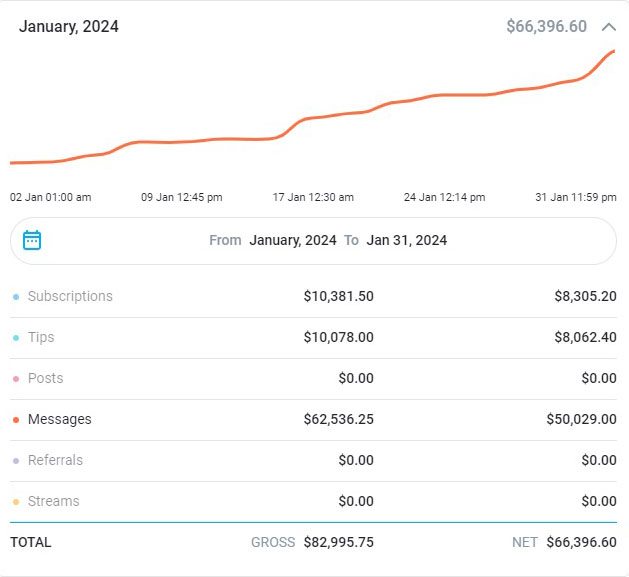Click the pink Posts color dot
Image resolution: width=629 pixels, height=577 pixels.
coord(16,379)
